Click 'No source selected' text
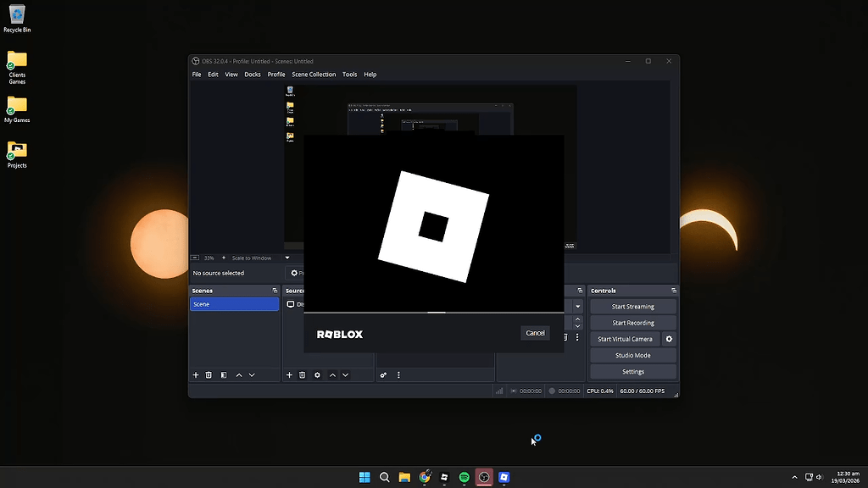The image size is (868, 488). [x=219, y=273]
